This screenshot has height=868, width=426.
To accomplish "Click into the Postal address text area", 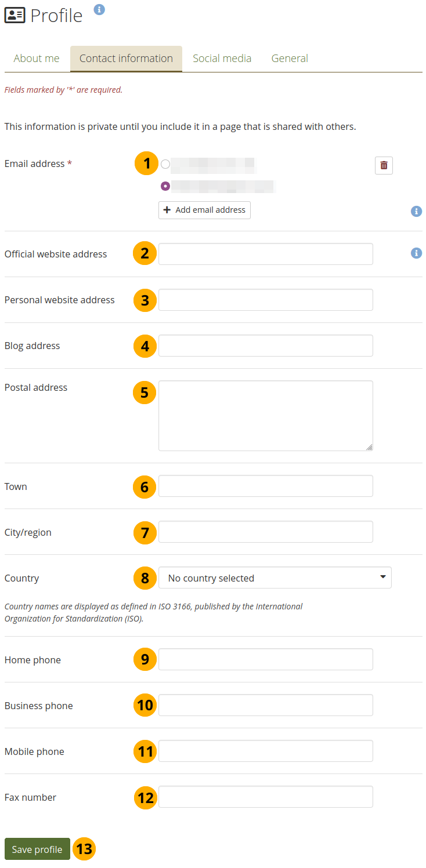I will 265,415.
